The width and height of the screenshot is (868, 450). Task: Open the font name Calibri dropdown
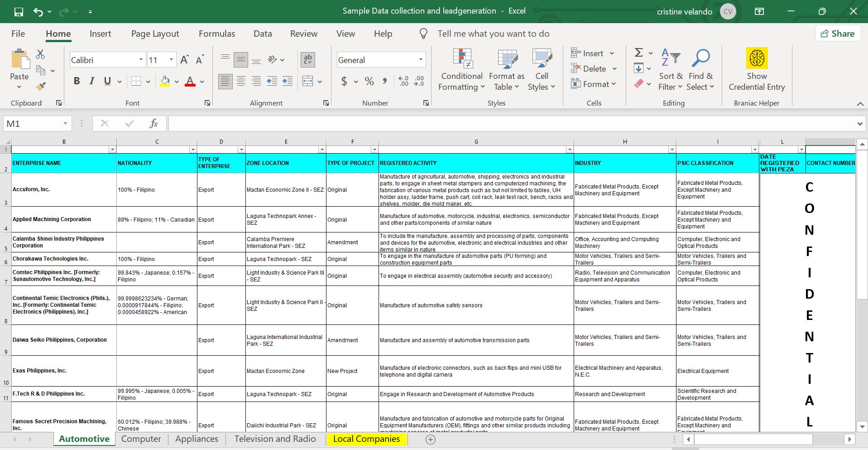pyautogui.click(x=141, y=60)
